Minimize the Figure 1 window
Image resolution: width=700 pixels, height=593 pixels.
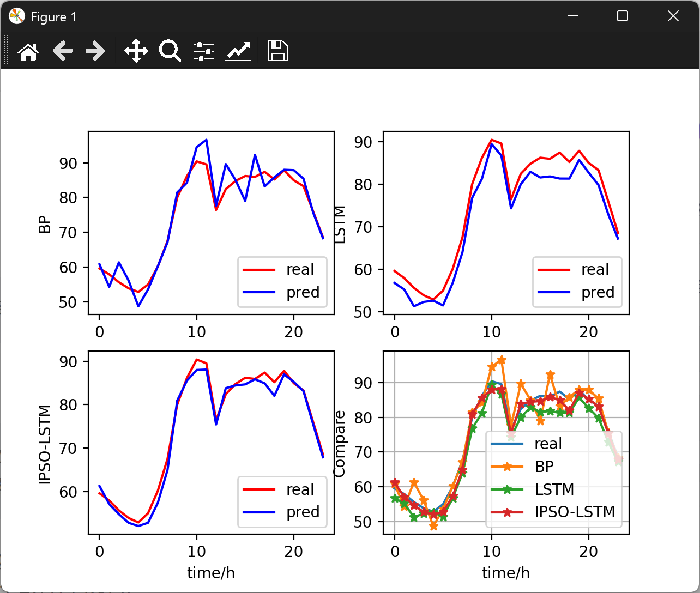(572, 16)
